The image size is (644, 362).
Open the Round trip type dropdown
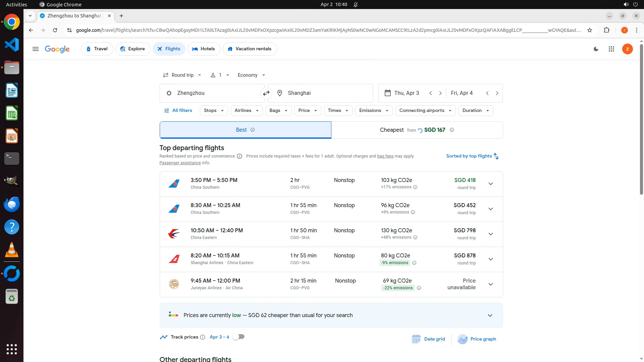(x=182, y=75)
